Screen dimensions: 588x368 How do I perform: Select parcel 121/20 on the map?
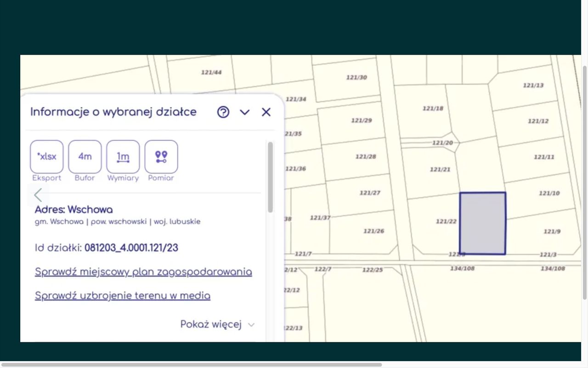click(442, 143)
